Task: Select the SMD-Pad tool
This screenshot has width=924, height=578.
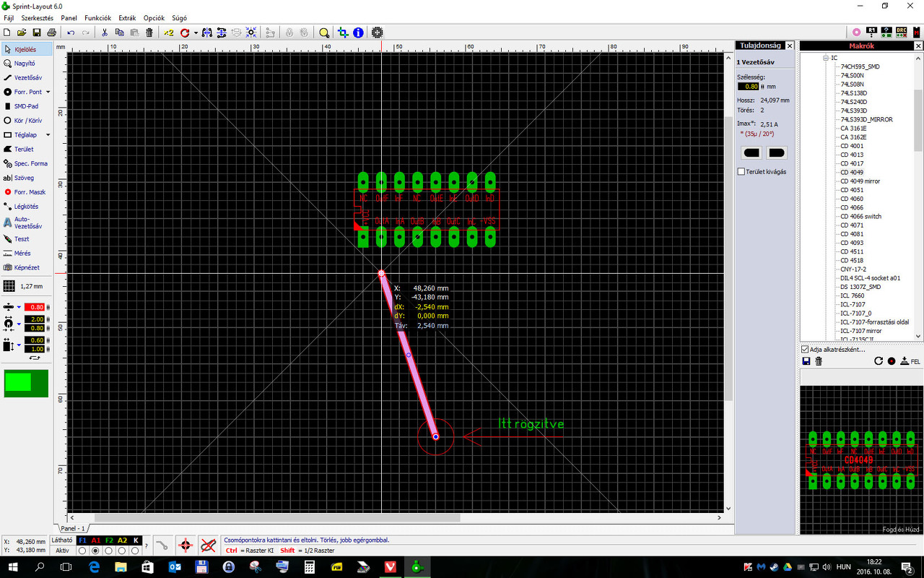Action: click(x=27, y=106)
